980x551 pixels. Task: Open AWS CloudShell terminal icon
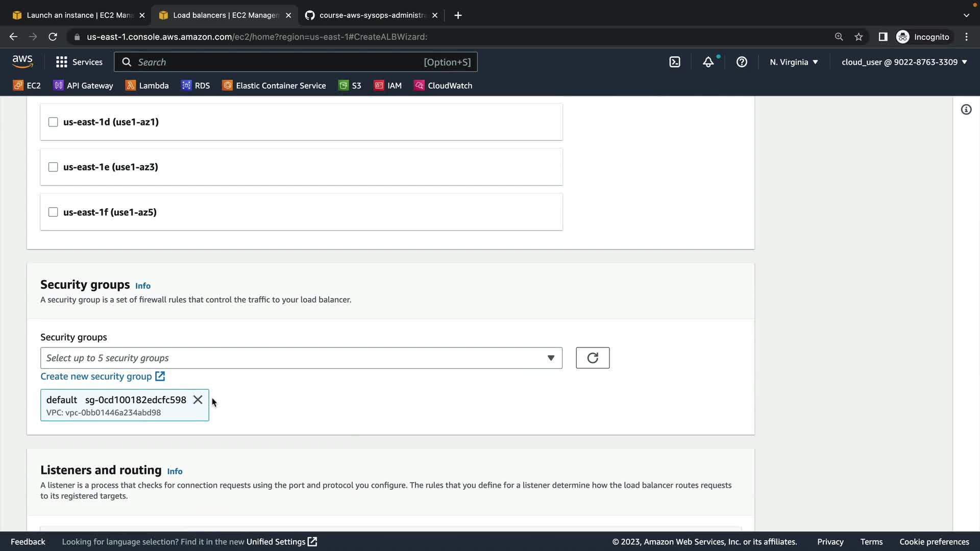click(675, 62)
